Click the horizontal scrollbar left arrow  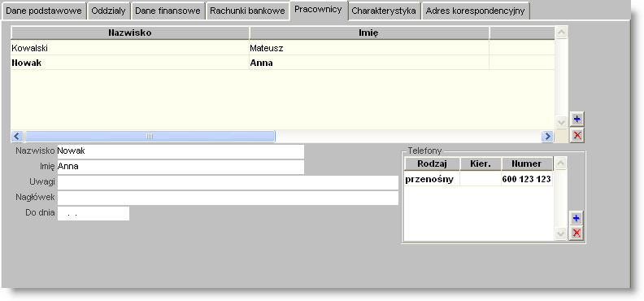coord(17,137)
